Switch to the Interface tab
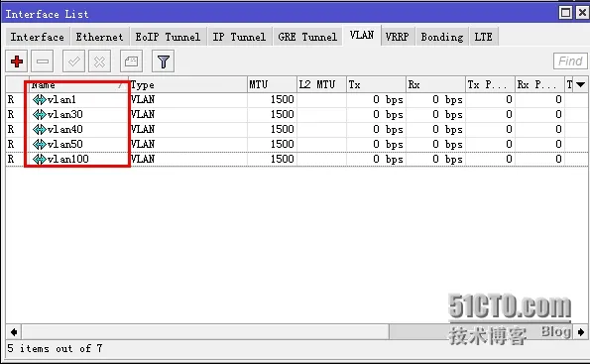590x364 pixels. 38,37
